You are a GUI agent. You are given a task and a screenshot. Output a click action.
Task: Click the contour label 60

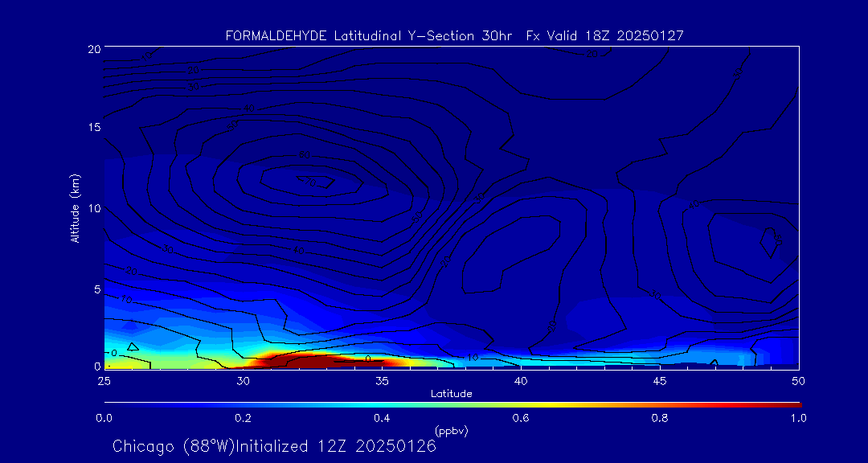coord(305,155)
